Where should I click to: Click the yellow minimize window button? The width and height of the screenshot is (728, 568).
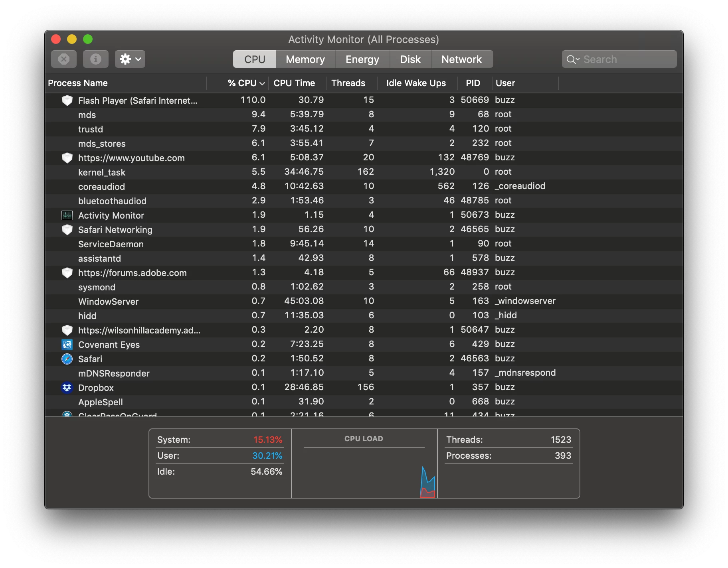click(x=72, y=39)
